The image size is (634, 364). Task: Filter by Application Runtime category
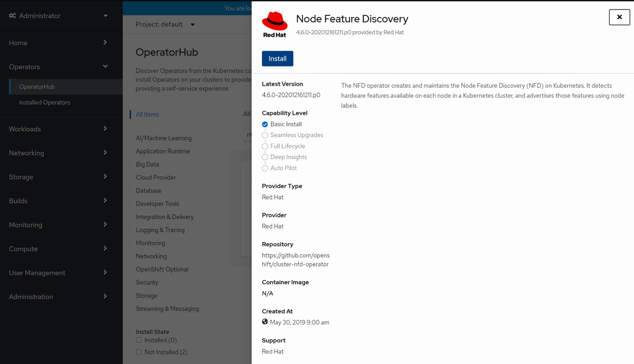coord(163,151)
